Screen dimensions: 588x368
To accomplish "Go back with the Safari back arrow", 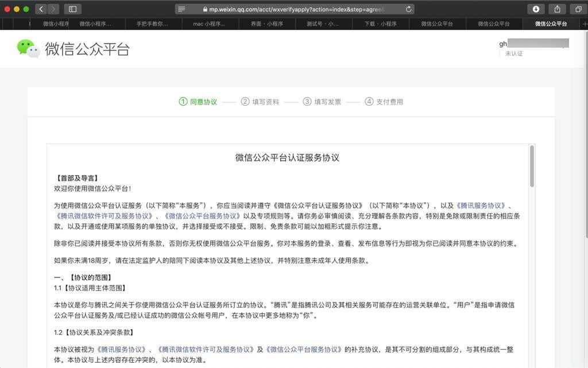I will pos(41,9).
